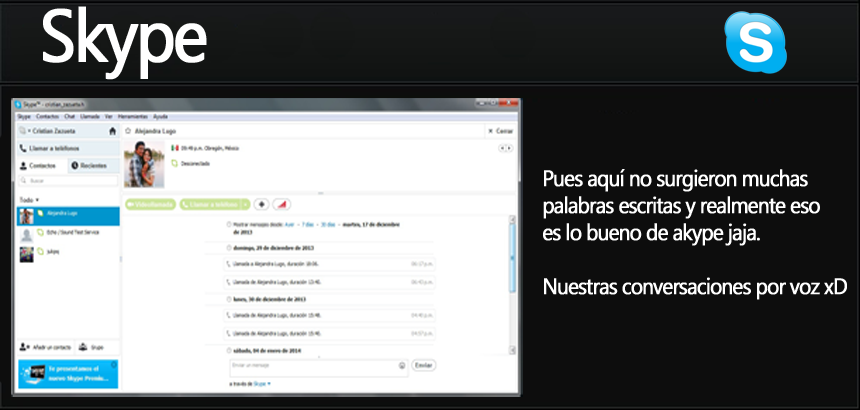Image resolution: width=860 pixels, height=410 pixels.
Task: Switch to the Recientes tab
Action: [x=93, y=166]
